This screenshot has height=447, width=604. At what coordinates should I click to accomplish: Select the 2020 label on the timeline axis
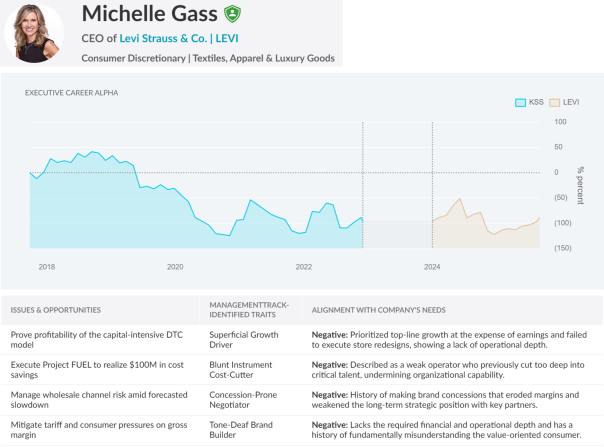click(175, 267)
